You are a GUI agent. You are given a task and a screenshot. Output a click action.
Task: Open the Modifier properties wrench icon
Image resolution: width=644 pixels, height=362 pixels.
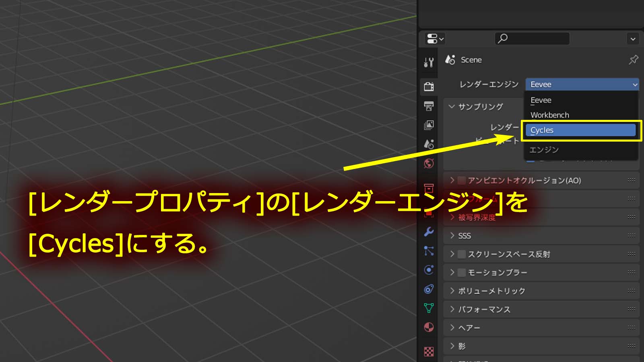click(429, 232)
